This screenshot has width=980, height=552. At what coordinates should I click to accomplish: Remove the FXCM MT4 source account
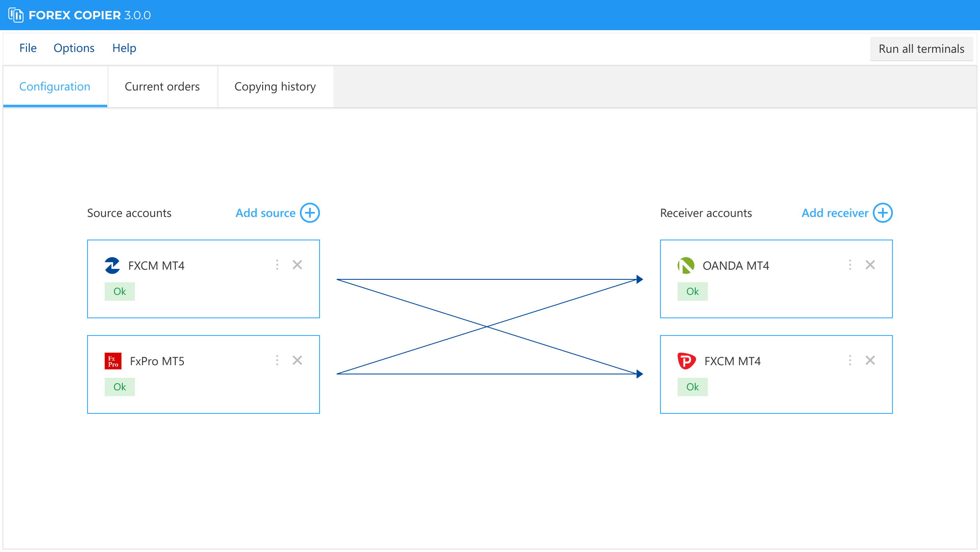tap(297, 265)
